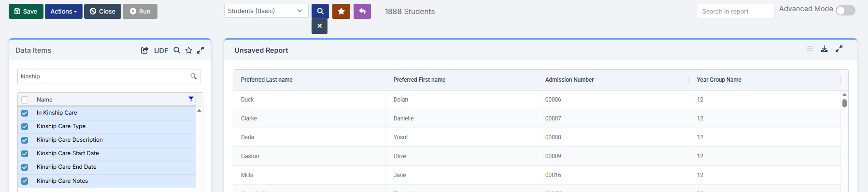Select the In Kinship Care row text

pos(57,113)
